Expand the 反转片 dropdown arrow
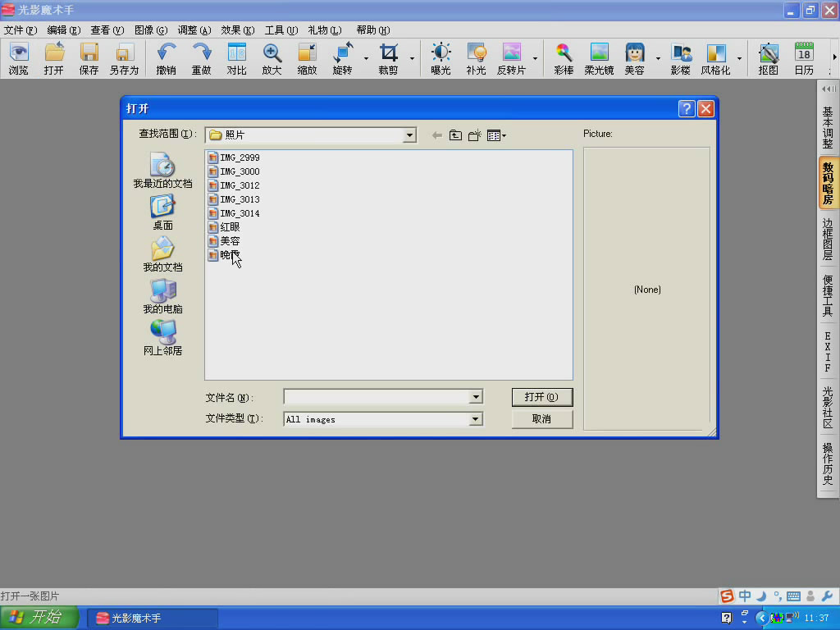Image resolution: width=840 pixels, height=630 pixels. click(535, 58)
